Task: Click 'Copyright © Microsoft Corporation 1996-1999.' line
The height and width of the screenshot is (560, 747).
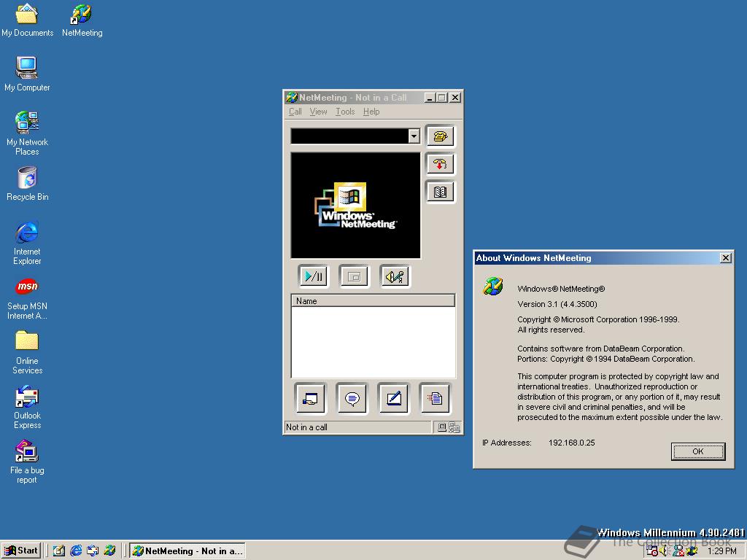Action: point(598,319)
